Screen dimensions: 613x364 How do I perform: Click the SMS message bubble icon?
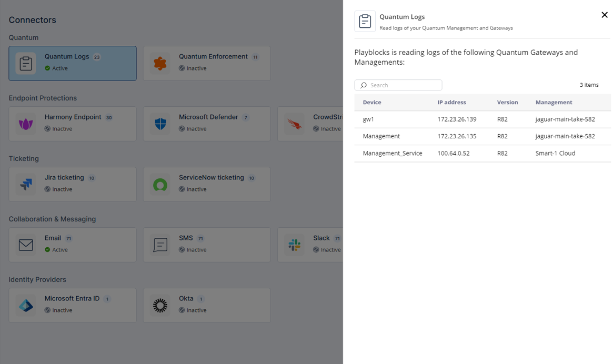[x=160, y=245]
